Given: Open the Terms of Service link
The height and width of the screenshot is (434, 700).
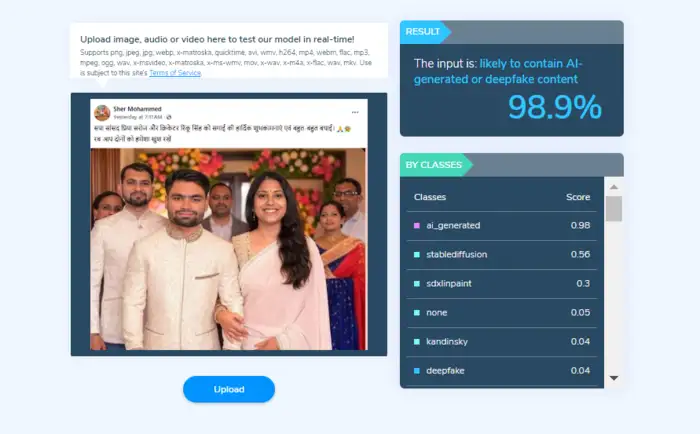Looking at the screenshot, I should 175,73.
